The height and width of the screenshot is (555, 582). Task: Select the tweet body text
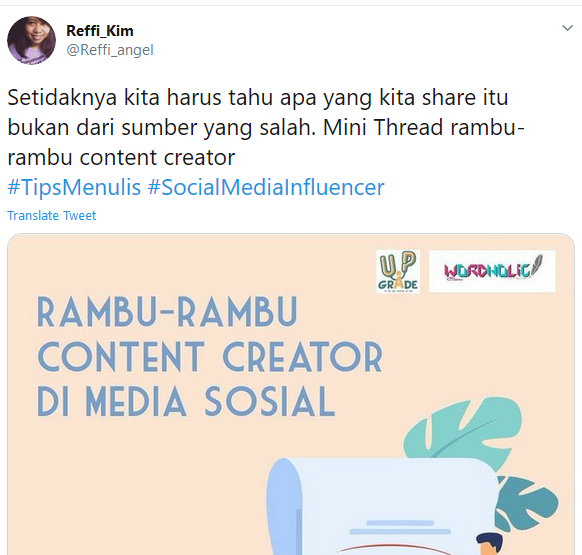point(266,127)
